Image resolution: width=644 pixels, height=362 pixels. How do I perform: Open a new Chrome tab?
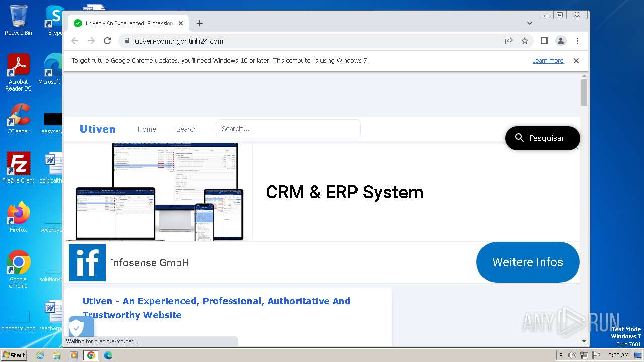[200, 23]
